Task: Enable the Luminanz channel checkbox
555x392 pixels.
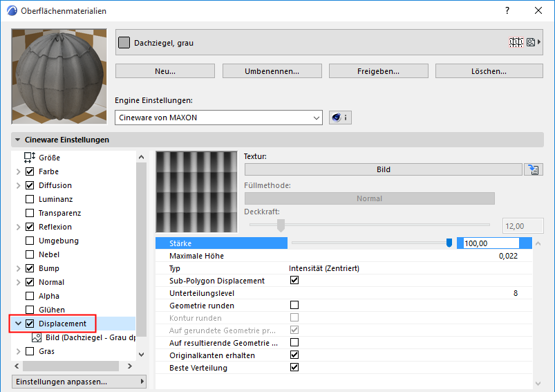Action: pyautogui.click(x=30, y=199)
